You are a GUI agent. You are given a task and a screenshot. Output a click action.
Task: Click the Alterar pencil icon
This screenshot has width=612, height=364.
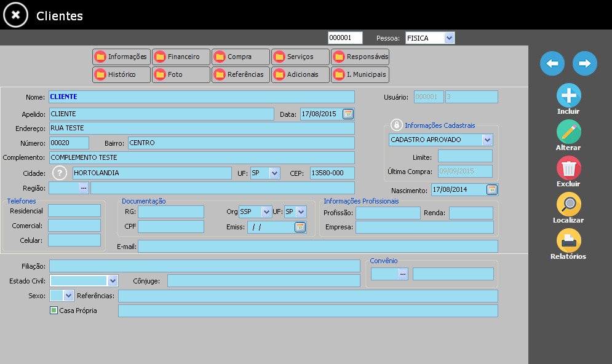569,132
